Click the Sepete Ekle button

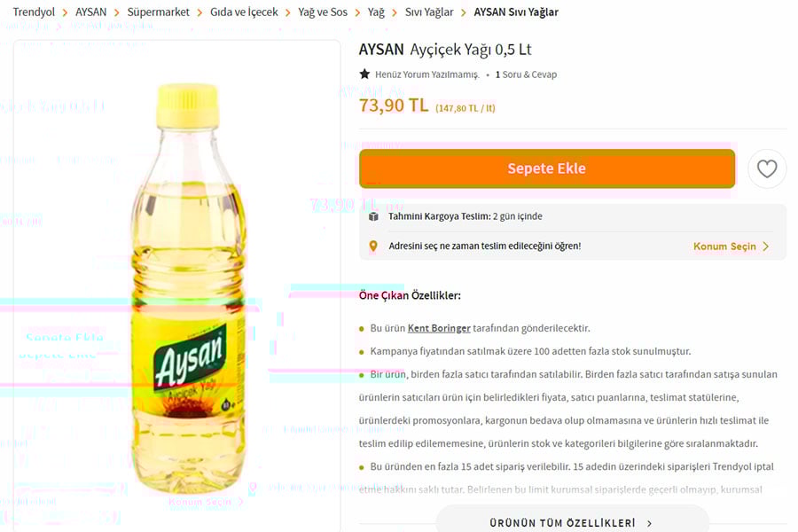[x=546, y=168]
